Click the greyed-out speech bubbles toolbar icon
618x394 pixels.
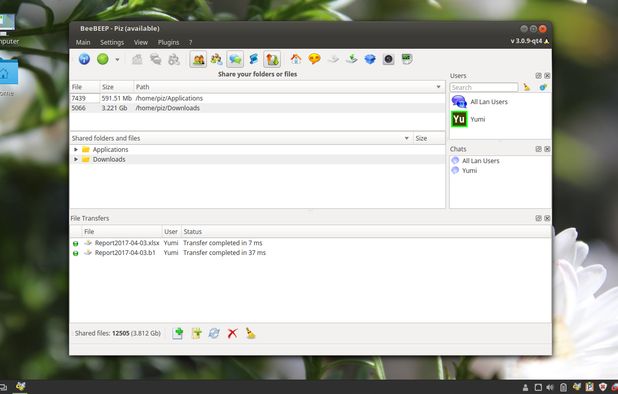(x=156, y=59)
